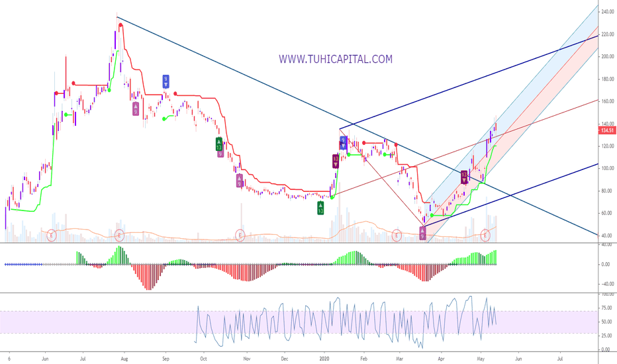Click the blue 9 sell badge near September
The height and width of the screenshot is (364, 617).
point(166,81)
